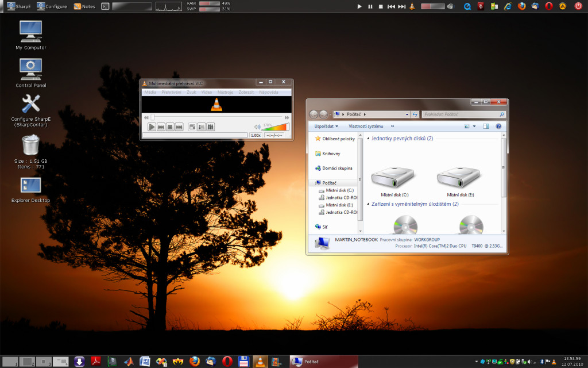
Task: Toggle VLC fullscreen video button
Action: coord(192,127)
